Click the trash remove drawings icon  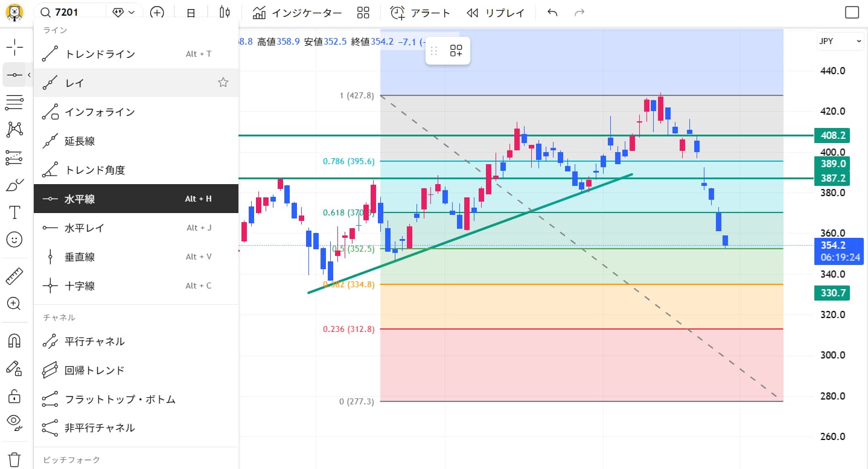coord(14,459)
